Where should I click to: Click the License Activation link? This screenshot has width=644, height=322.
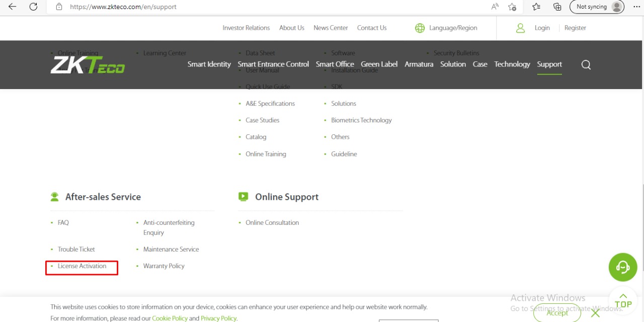point(82,266)
